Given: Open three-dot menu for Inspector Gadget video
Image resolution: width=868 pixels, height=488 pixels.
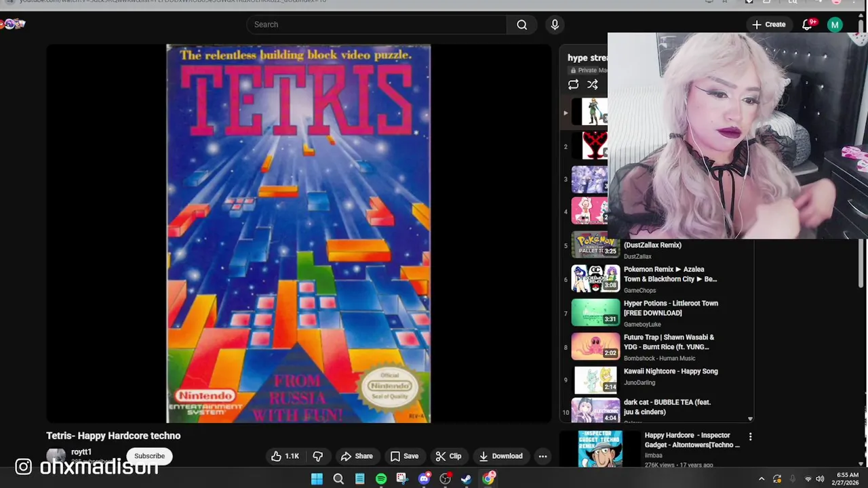Looking at the screenshot, I should tap(750, 437).
